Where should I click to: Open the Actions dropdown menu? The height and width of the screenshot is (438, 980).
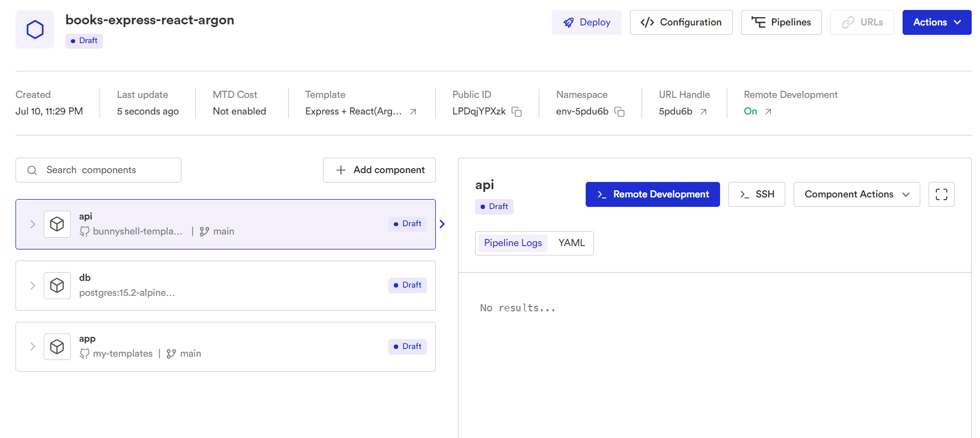coord(937,22)
